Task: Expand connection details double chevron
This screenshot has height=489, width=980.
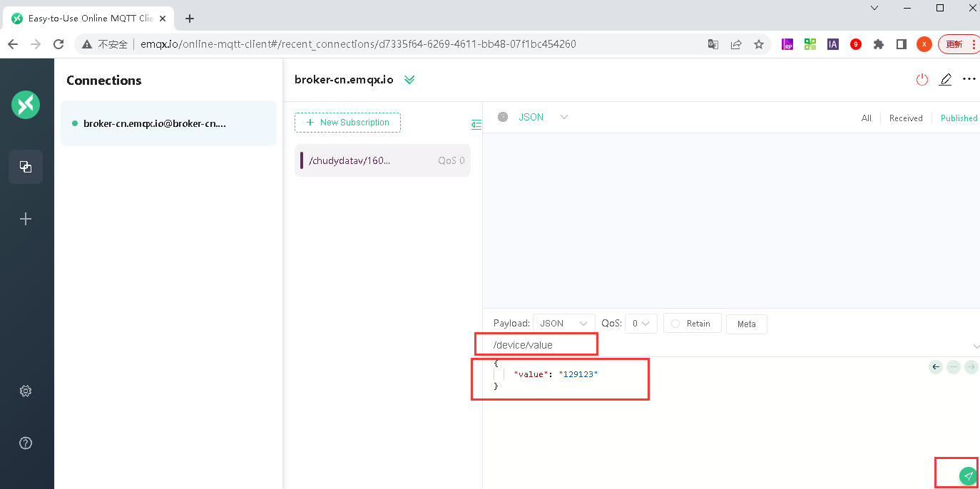Action: (409, 80)
